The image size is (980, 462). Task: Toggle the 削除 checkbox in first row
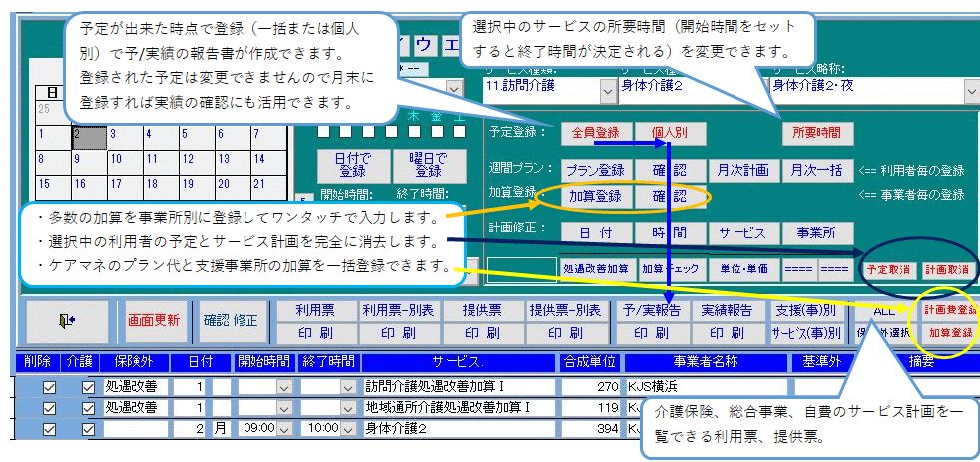tap(49, 386)
